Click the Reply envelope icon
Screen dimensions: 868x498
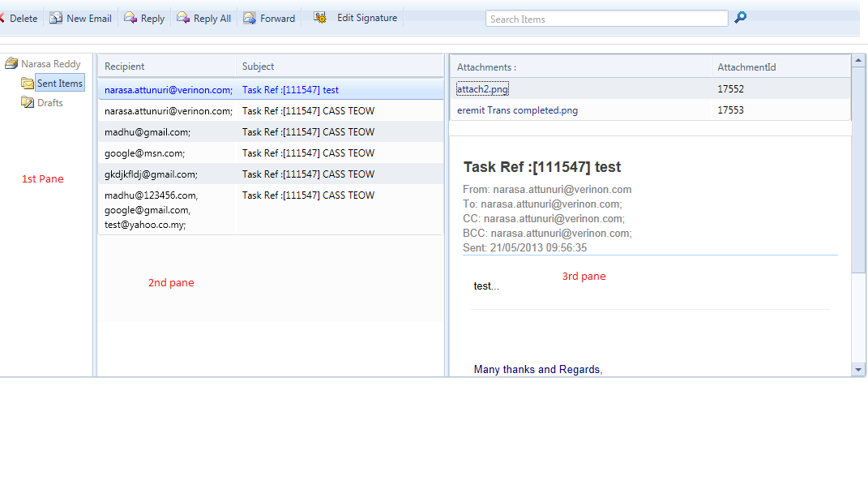point(130,18)
